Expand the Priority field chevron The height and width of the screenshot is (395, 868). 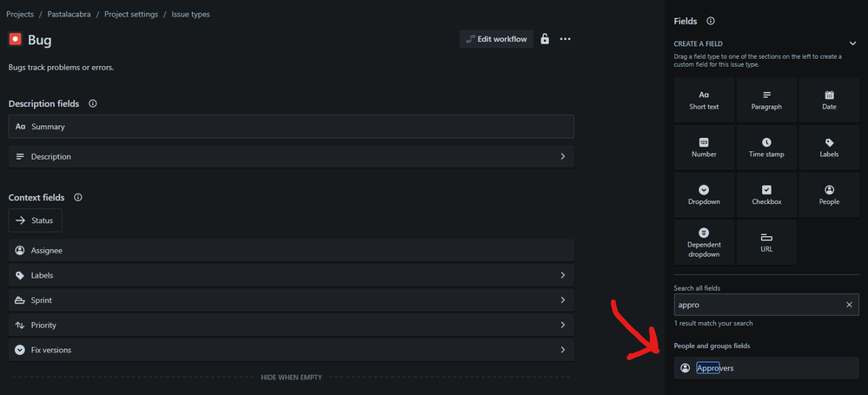tap(562, 326)
